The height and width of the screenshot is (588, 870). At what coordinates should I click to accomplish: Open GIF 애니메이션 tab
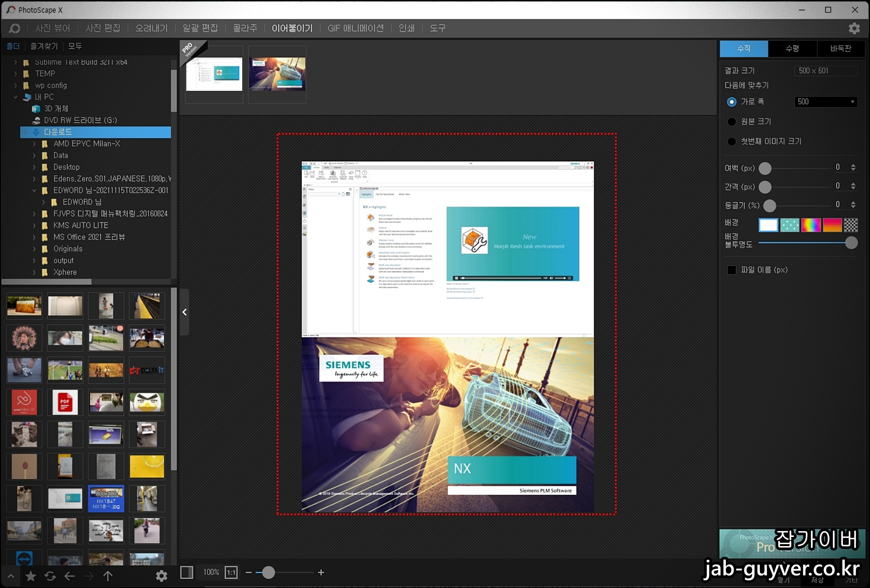[x=355, y=28]
